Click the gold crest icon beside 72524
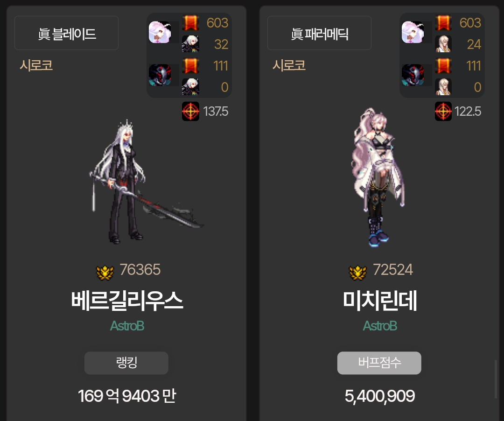 click(x=358, y=272)
